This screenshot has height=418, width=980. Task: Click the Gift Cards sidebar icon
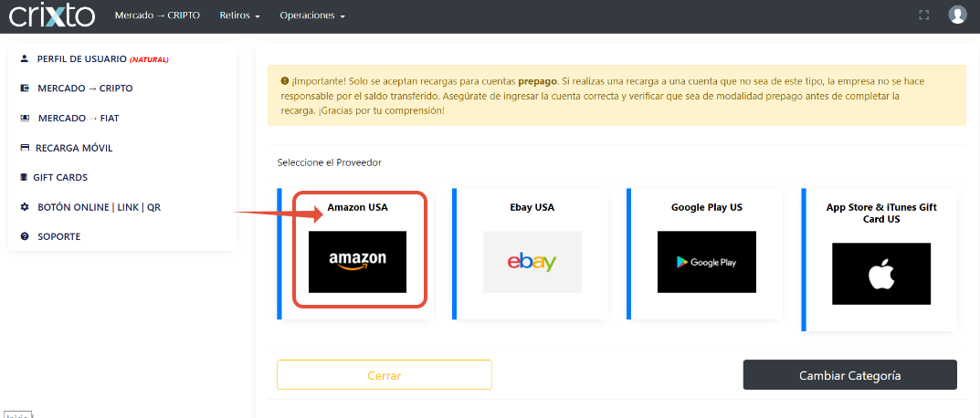[x=24, y=177]
